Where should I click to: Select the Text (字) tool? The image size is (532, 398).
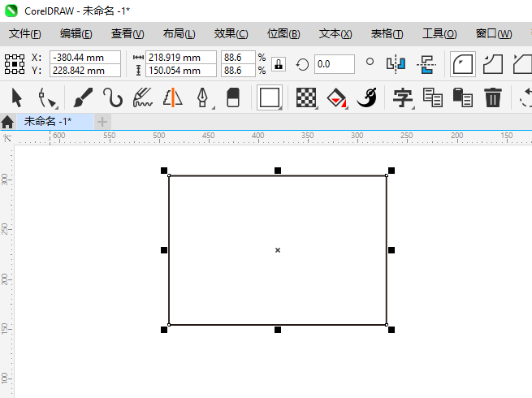pyautogui.click(x=403, y=97)
